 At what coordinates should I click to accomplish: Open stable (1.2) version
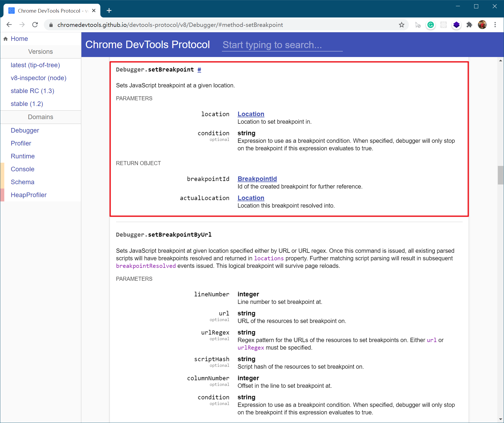pos(27,104)
